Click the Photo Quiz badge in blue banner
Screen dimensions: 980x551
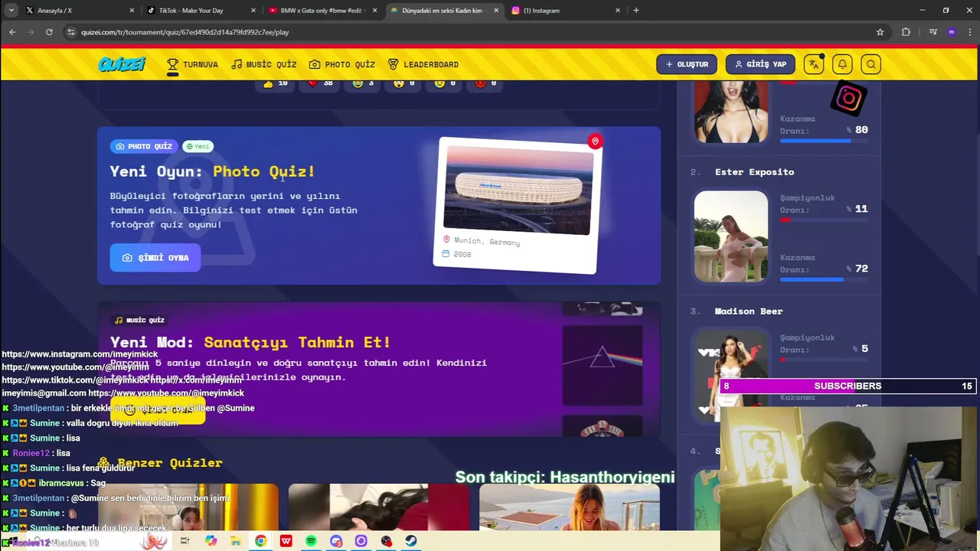point(144,146)
